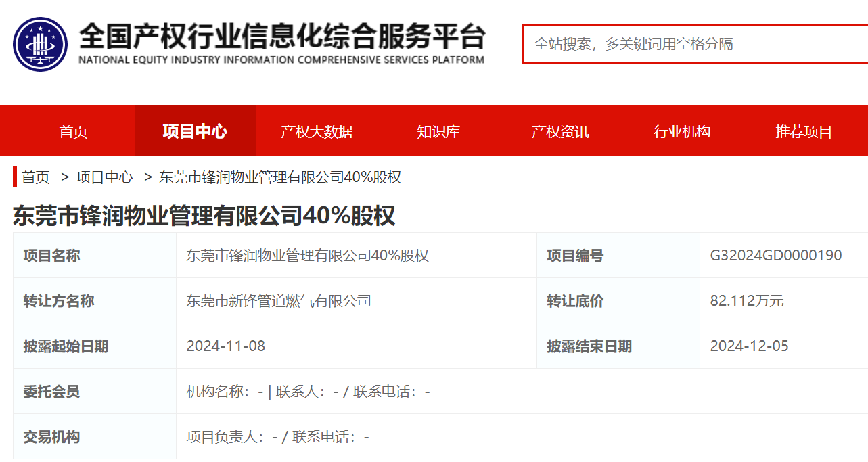The width and height of the screenshot is (868, 462).
Task: Click the transferor name 东莞市新锋管道燃气有限公司
Action: coord(279,301)
